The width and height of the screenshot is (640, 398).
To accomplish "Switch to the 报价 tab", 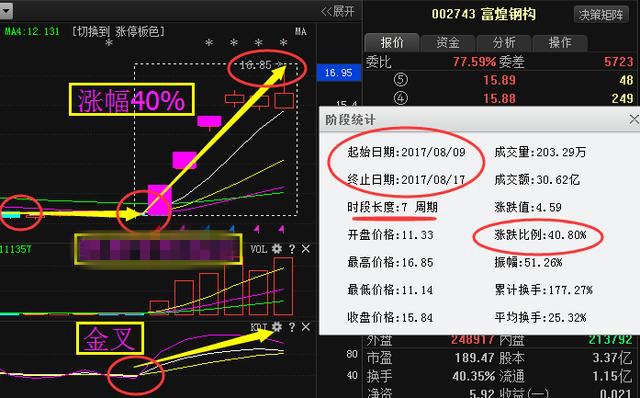I will (x=392, y=42).
